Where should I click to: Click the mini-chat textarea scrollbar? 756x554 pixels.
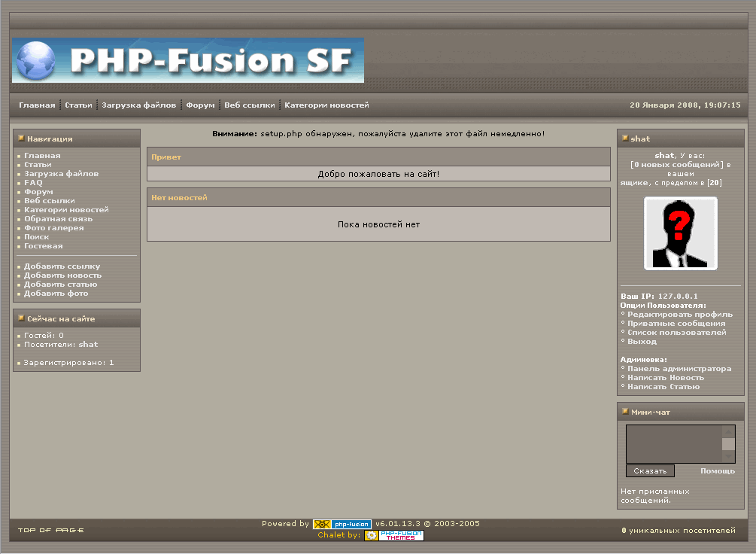(x=728, y=444)
